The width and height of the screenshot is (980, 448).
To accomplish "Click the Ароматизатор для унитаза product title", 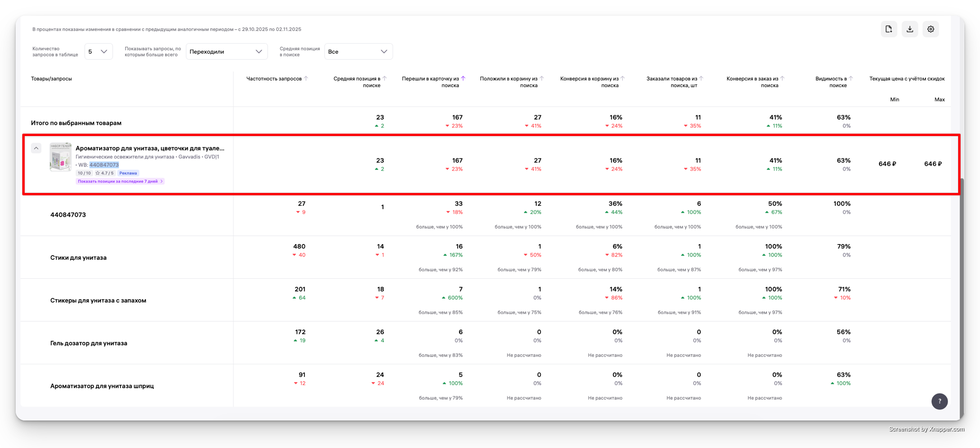I will (150, 148).
